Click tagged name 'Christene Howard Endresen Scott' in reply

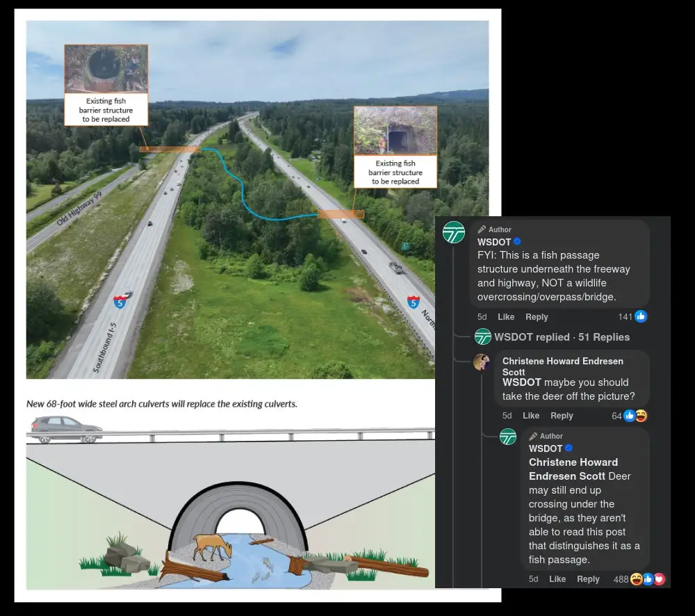[x=573, y=469]
